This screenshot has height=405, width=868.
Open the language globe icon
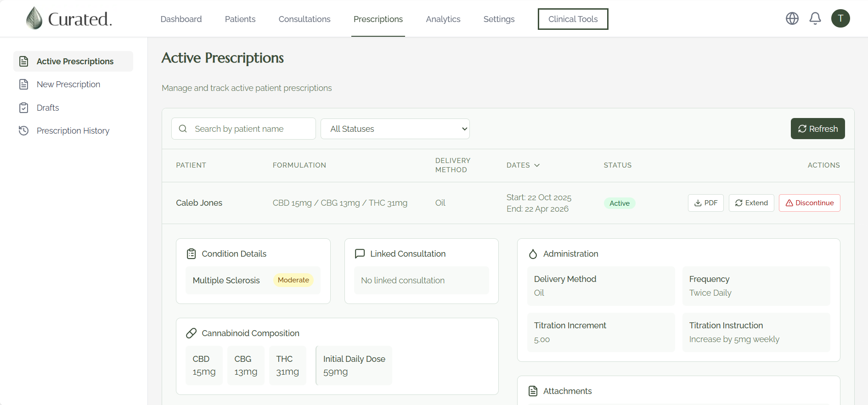pos(792,18)
